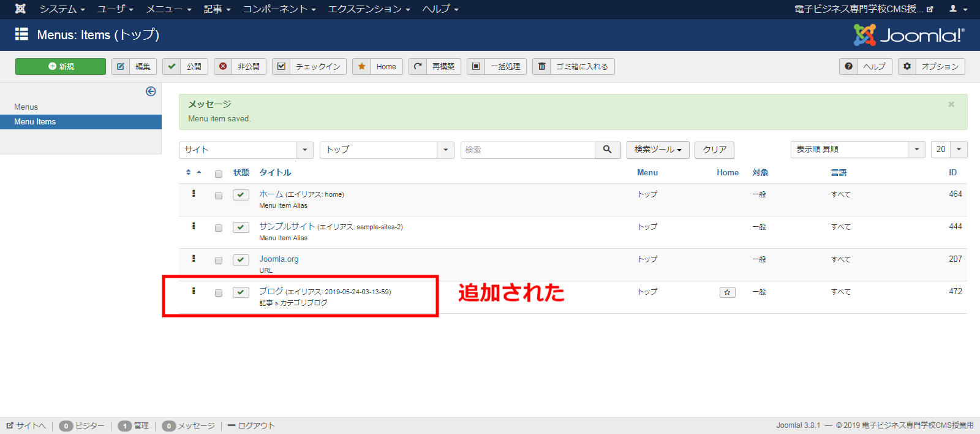Check the checkbox for サンプルサイト row

point(219,228)
